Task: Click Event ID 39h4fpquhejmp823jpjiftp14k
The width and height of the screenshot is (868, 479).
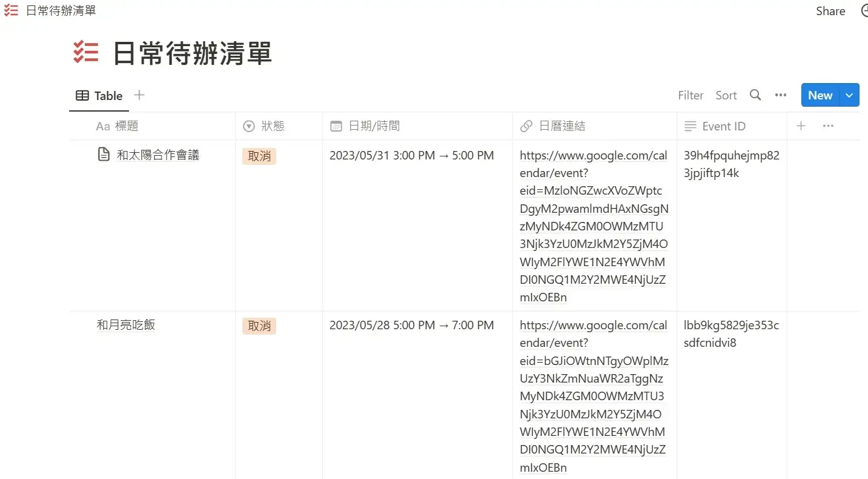Action: (732, 164)
